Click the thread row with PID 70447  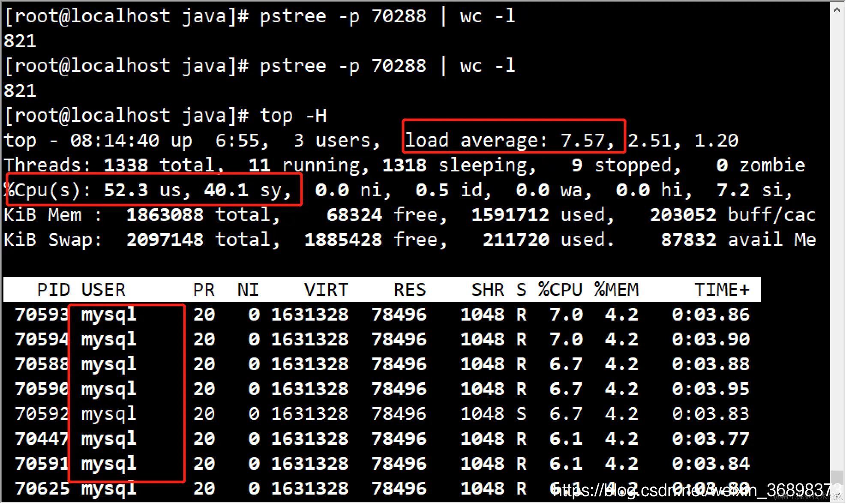click(41, 439)
